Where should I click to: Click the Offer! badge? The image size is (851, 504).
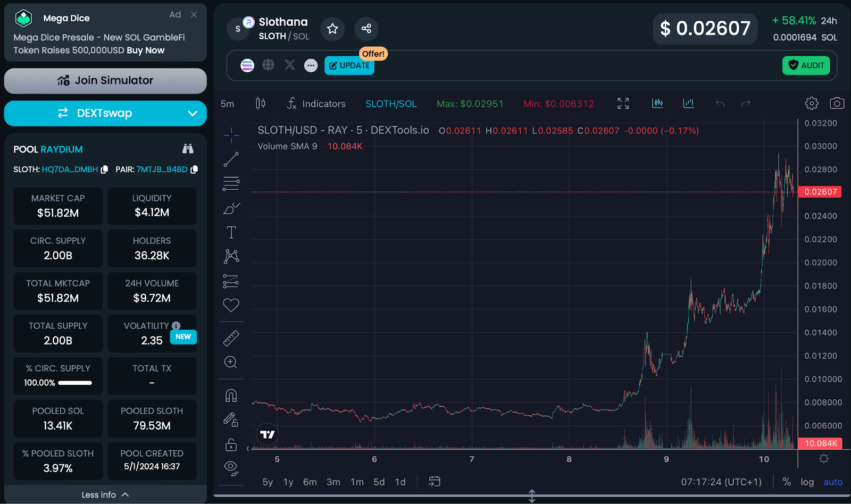click(373, 54)
